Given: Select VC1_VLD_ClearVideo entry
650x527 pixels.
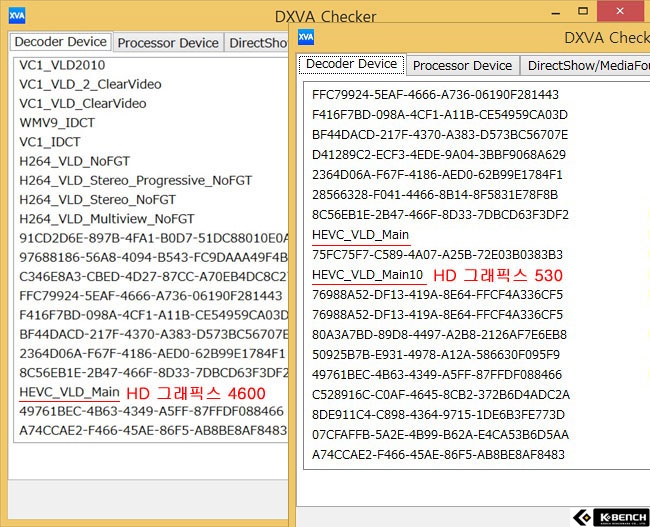Looking at the screenshot, I should (83, 103).
